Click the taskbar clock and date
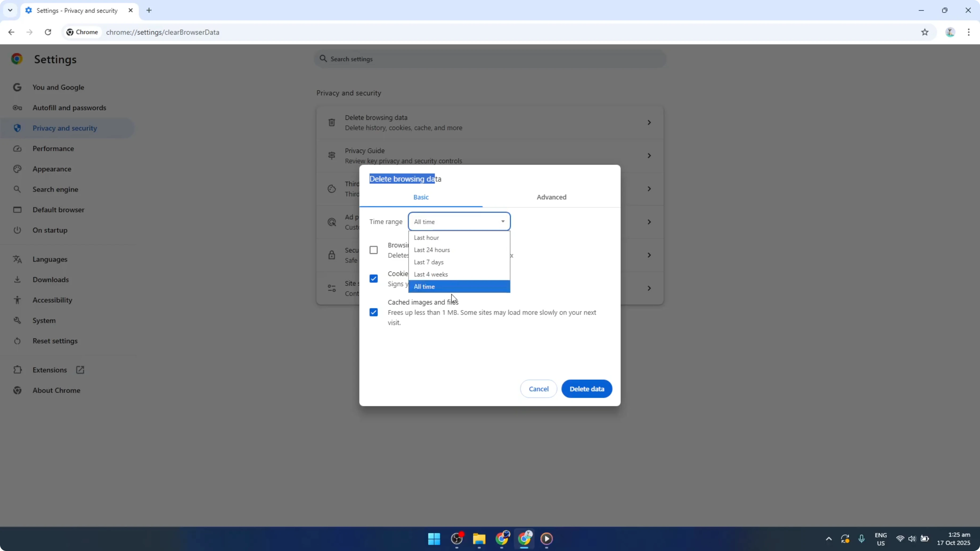 click(953, 539)
